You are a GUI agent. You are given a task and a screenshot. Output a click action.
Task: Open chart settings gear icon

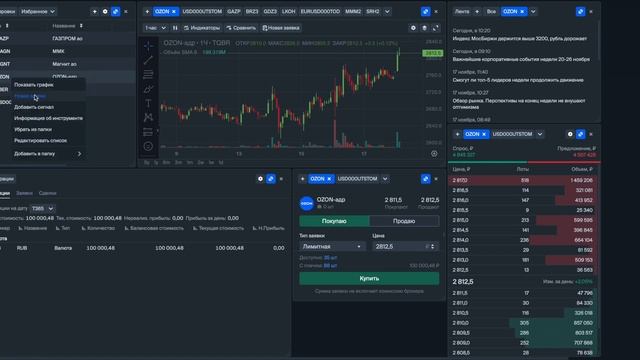(x=413, y=28)
